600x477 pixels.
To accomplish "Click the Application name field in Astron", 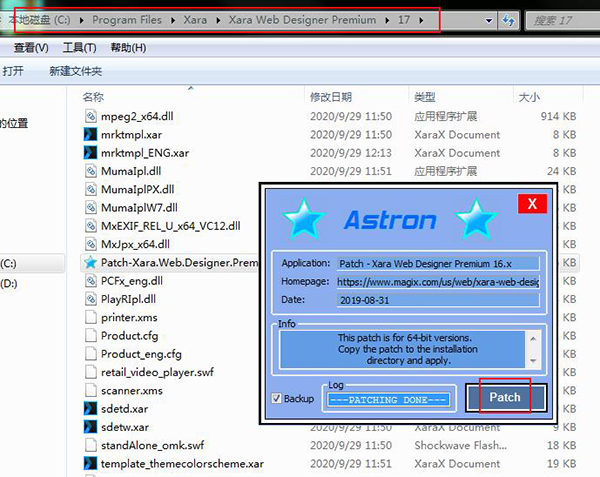I will (438, 264).
